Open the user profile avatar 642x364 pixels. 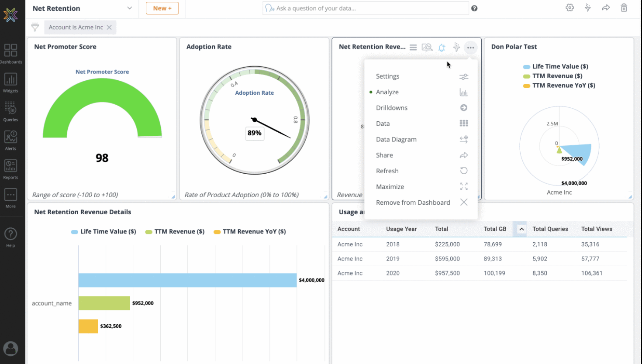[10, 348]
